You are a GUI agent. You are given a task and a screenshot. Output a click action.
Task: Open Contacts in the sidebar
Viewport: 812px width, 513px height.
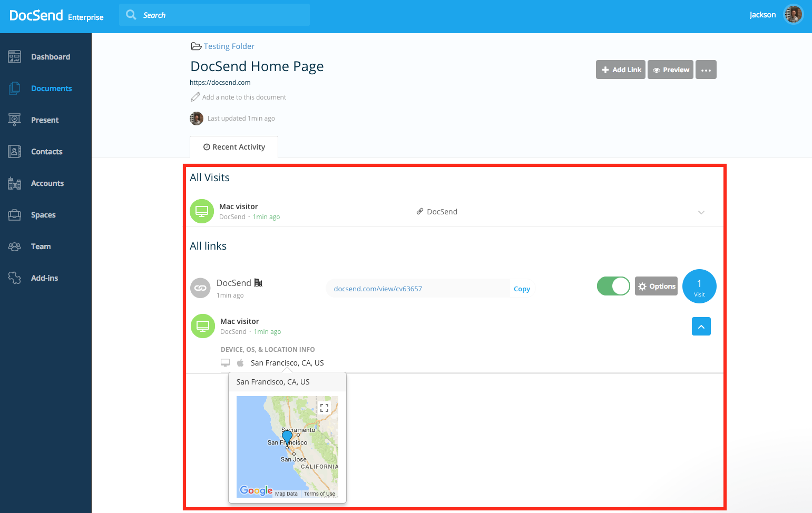coord(46,152)
